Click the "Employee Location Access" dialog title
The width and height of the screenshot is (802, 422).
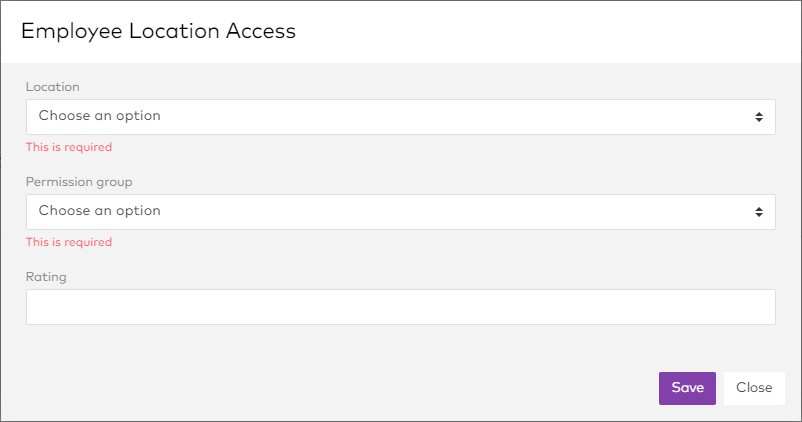click(158, 31)
